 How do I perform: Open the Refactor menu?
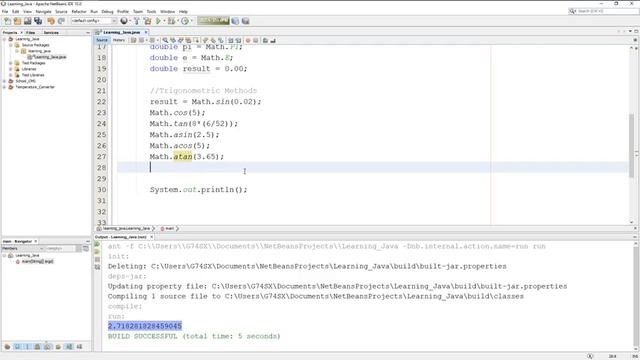pos(79,11)
